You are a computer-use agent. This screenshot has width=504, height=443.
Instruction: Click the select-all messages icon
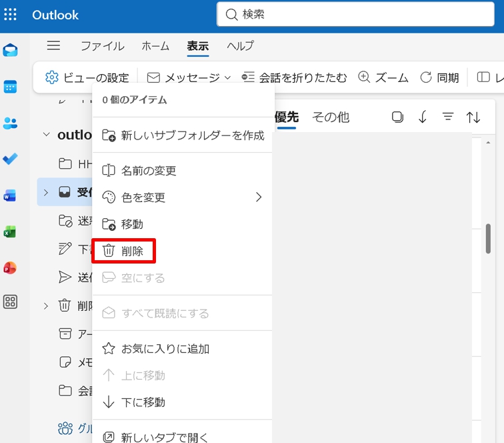pyautogui.click(x=397, y=117)
